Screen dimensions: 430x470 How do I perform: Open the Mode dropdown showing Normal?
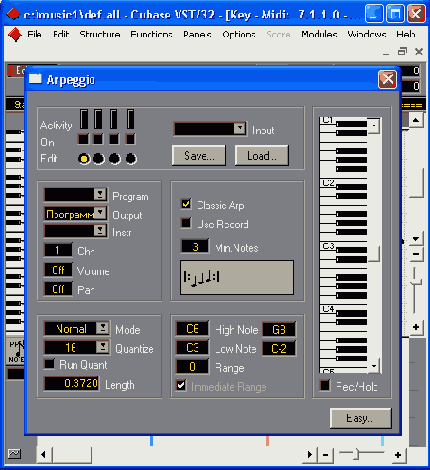coord(103,328)
